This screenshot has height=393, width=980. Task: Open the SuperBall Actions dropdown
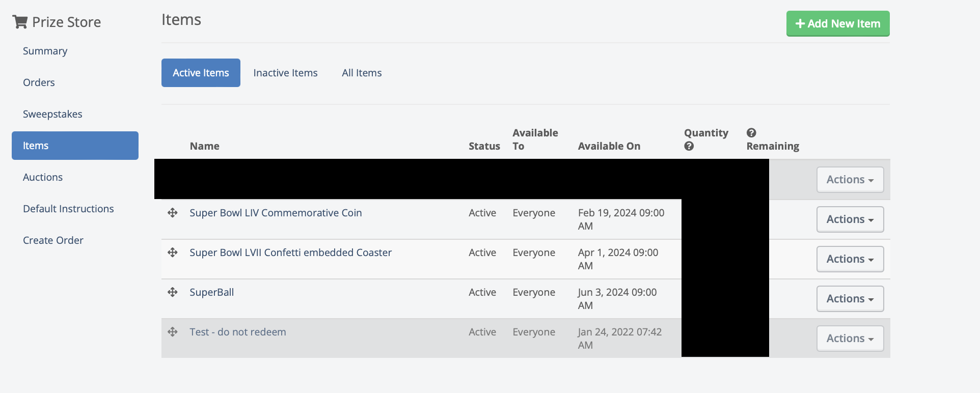pyautogui.click(x=850, y=299)
